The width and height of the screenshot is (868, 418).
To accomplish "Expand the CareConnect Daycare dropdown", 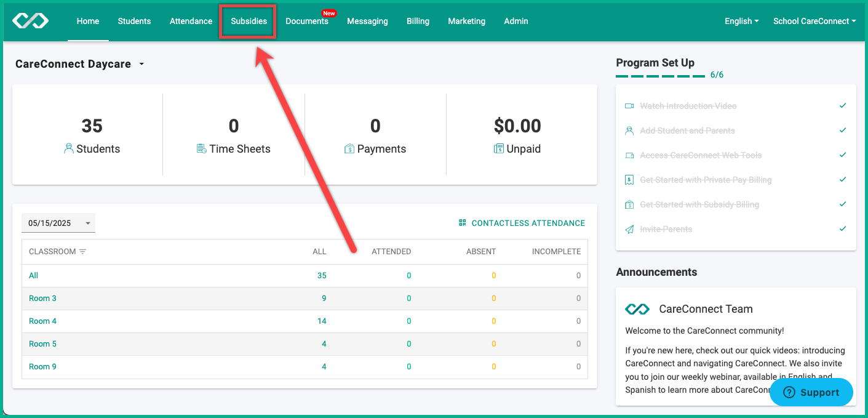I will tap(141, 64).
